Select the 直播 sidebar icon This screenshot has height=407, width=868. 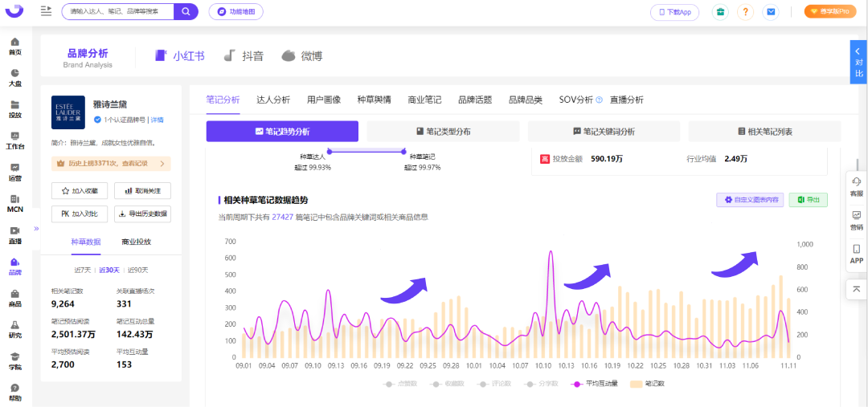pos(15,235)
